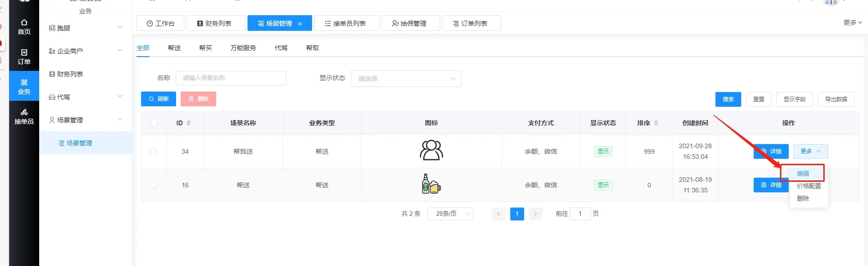The width and height of the screenshot is (868, 266).
Task: Sort by 排序 column arrows
Action: point(656,123)
